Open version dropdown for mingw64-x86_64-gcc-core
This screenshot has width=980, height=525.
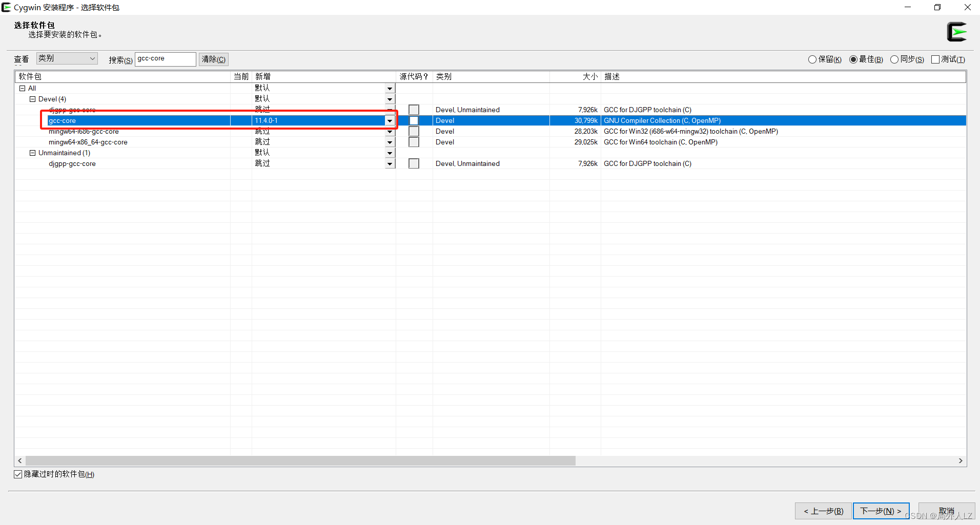pyautogui.click(x=390, y=142)
